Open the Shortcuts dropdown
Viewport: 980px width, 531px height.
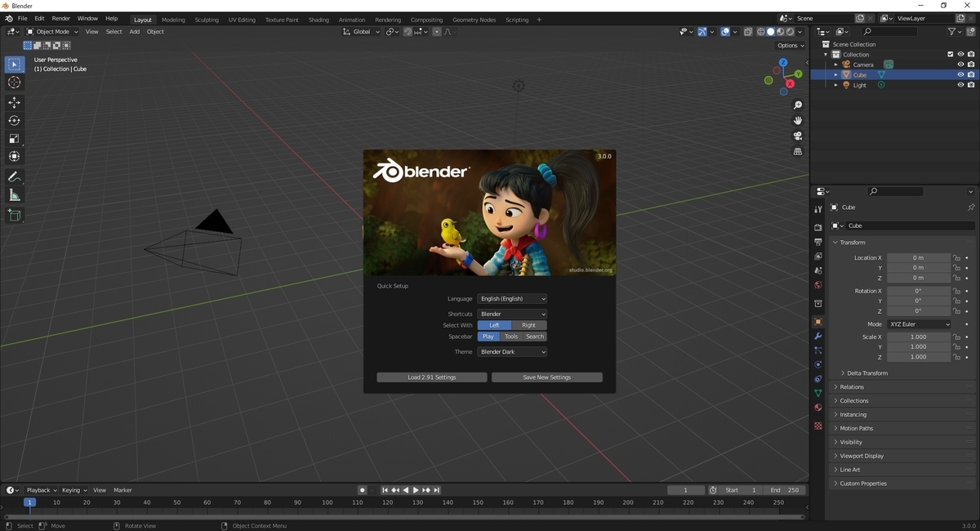pyautogui.click(x=512, y=314)
